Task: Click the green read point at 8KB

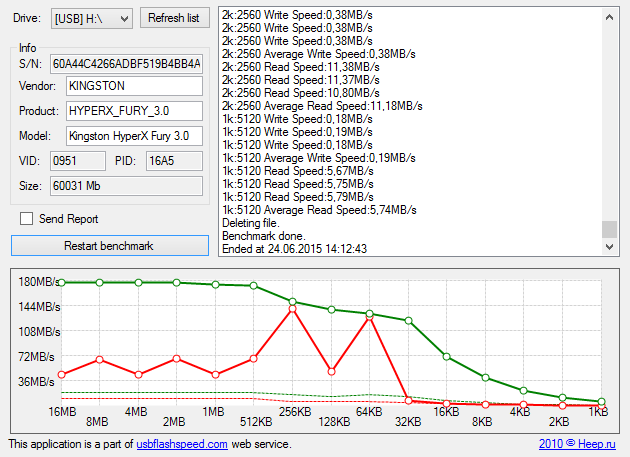Action: [485, 377]
